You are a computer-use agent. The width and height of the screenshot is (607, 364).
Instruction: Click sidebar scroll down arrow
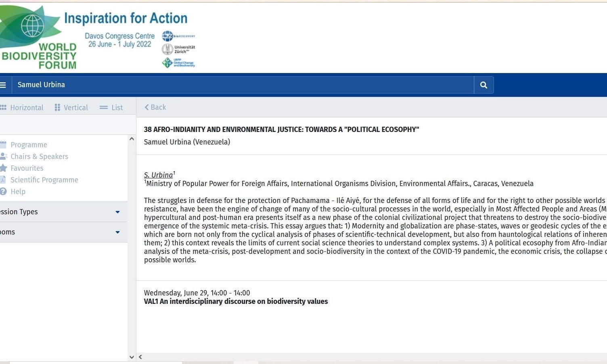click(132, 357)
